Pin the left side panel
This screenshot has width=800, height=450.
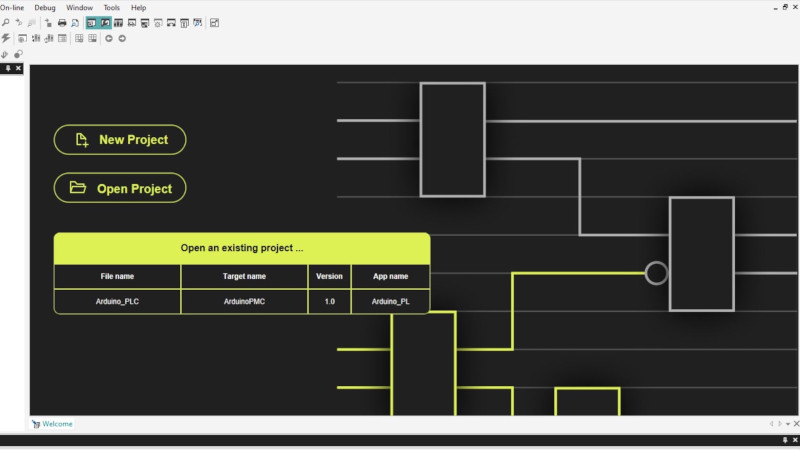(8, 68)
